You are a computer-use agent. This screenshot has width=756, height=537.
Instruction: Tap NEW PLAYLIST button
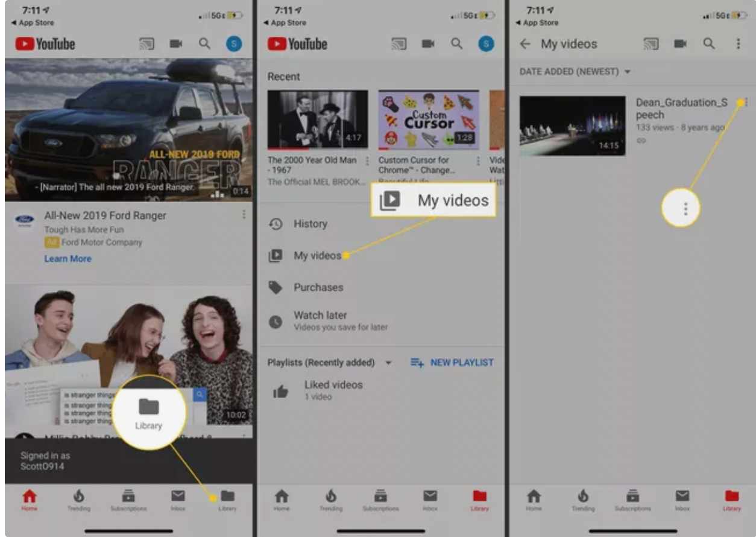pos(452,363)
